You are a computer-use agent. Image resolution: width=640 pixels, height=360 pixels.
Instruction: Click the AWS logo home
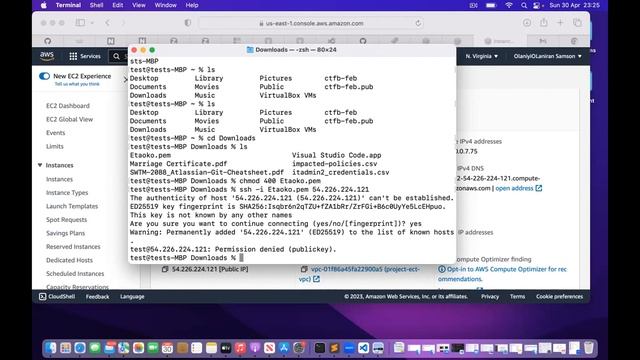point(47,56)
